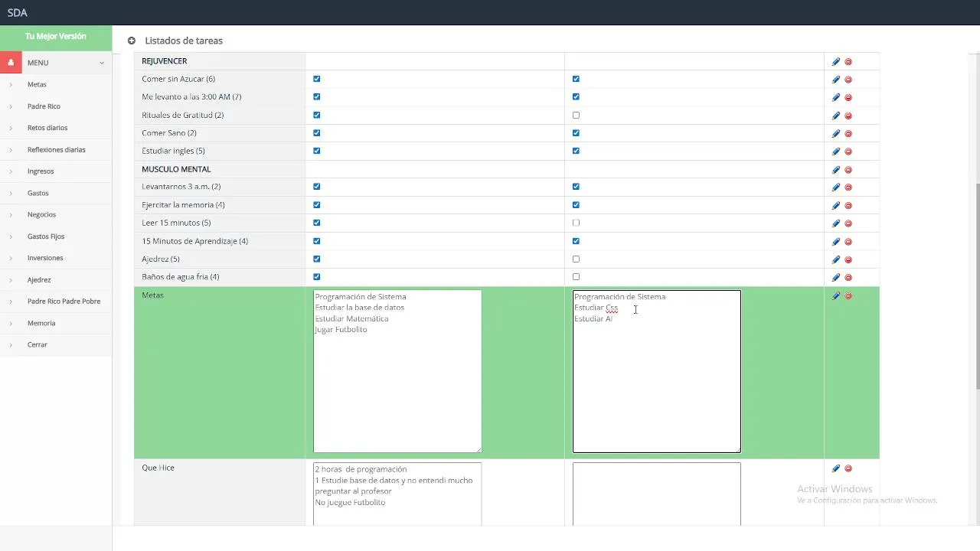Tick the empty Baños de agua fria checkbox
The image size is (980, 551).
[576, 277]
